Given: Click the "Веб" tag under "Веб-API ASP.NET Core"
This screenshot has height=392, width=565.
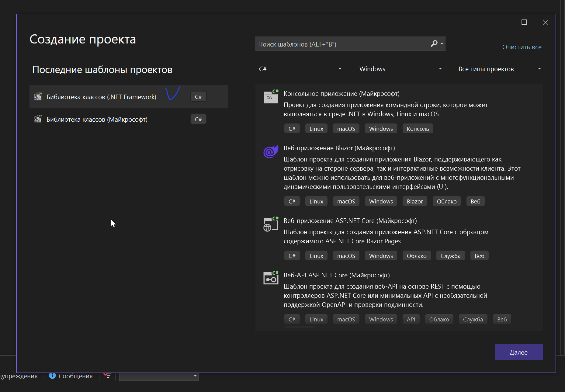Looking at the screenshot, I should point(502,319).
